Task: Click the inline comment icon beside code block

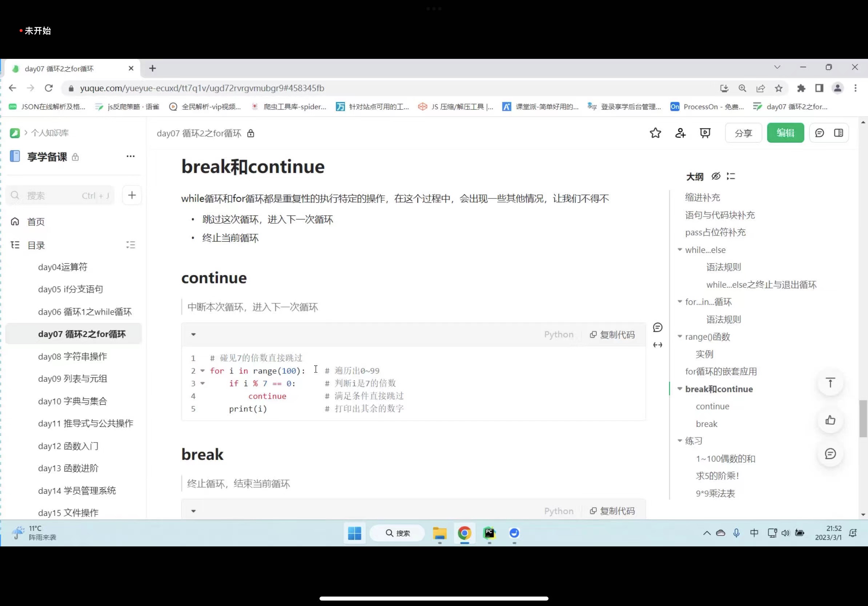Action: (658, 327)
